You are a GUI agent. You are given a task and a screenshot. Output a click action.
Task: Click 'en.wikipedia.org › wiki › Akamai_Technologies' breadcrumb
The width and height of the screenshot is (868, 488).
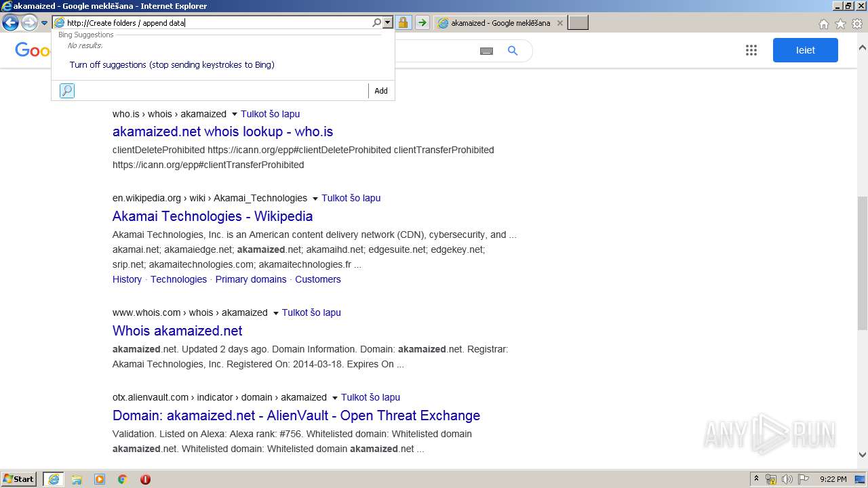210,198
